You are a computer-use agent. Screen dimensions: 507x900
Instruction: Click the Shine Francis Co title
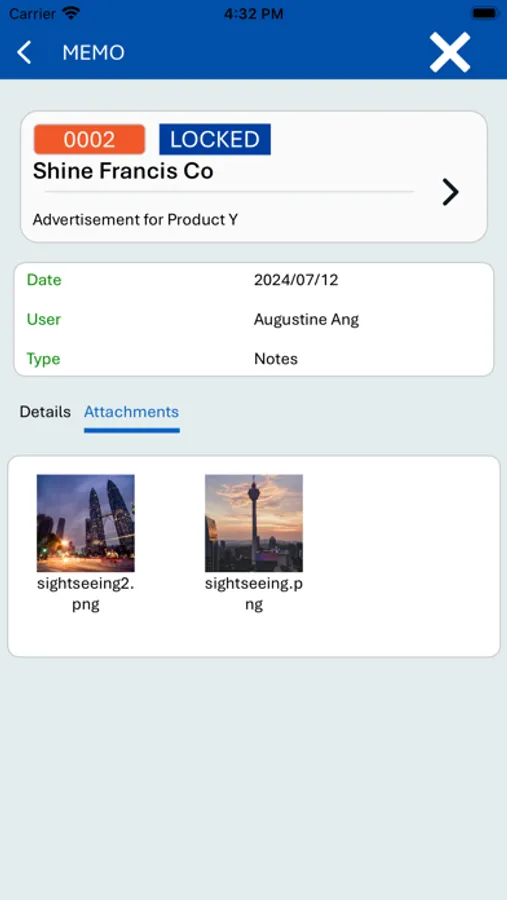pos(123,171)
